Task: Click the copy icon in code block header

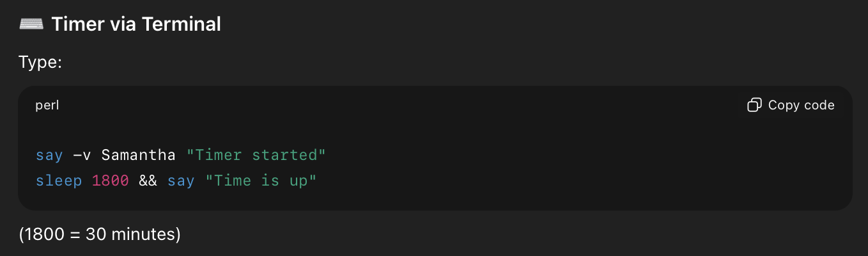Action: [755, 105]
